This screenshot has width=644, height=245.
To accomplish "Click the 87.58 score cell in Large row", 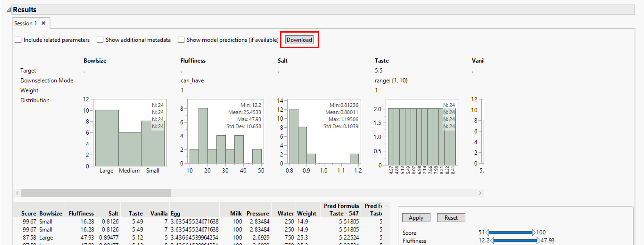I will point(29,237).
